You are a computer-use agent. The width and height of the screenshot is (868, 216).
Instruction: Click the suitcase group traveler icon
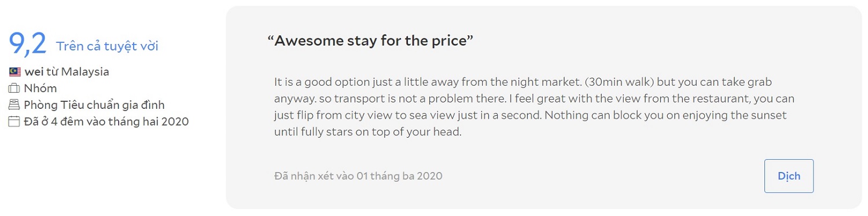click(14, 89)
